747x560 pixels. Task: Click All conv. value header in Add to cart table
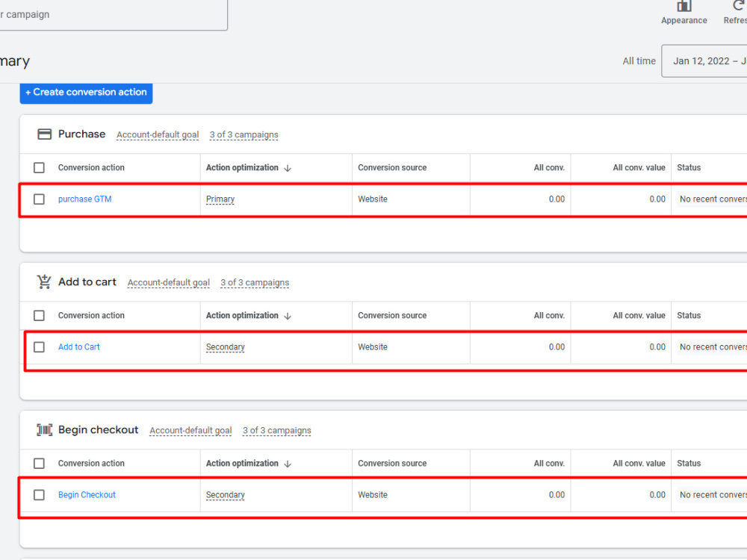point(639,315)
